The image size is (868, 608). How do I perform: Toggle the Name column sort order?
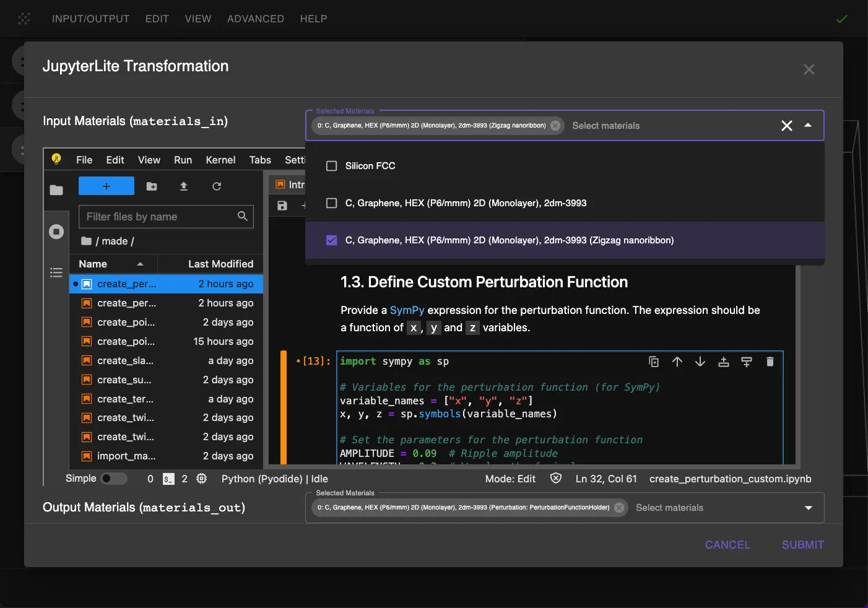[111, 264]
